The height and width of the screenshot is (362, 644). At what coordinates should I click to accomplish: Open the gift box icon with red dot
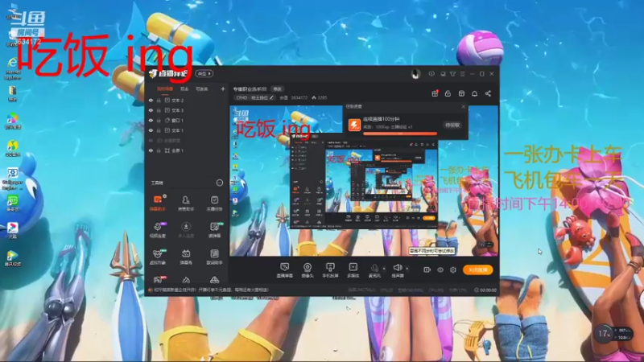[435, 93]
